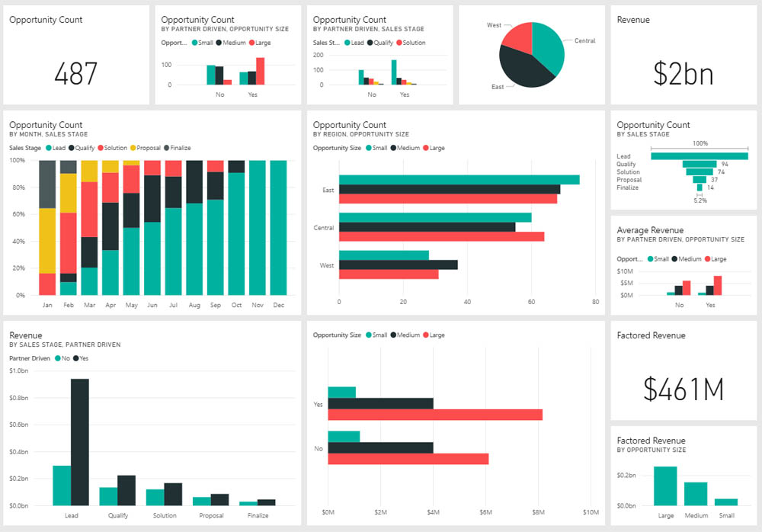Click the 'BY SALES STAGE, PARTNER DRIVEN' subtitle

(x=65, y=345)
